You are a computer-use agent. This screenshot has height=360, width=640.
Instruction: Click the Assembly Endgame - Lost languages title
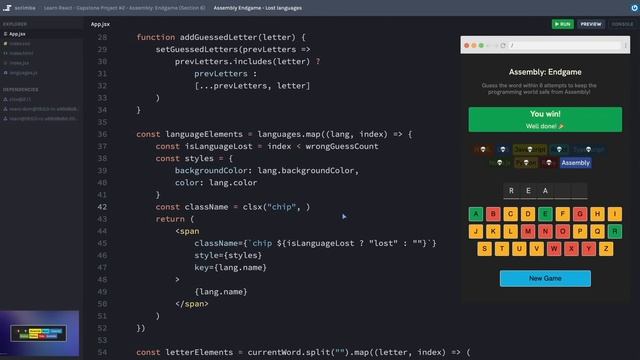coord(258,8)
